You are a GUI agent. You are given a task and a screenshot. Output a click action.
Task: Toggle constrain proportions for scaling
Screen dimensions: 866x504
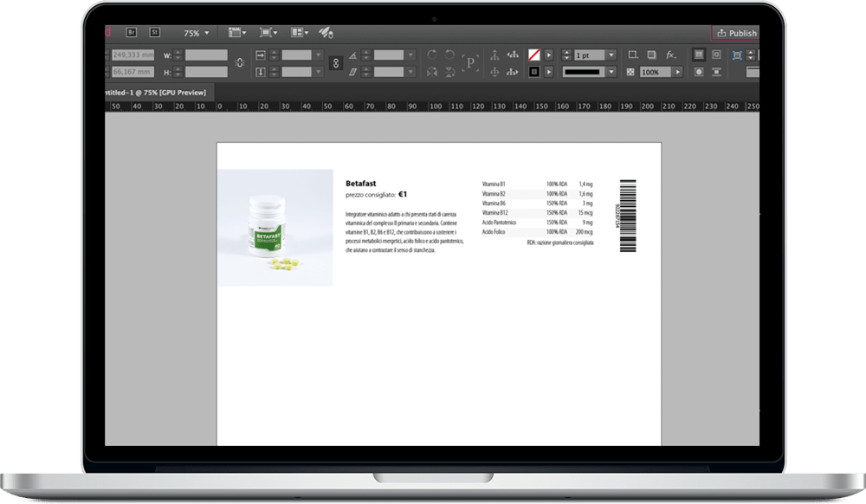pos(336,63)
